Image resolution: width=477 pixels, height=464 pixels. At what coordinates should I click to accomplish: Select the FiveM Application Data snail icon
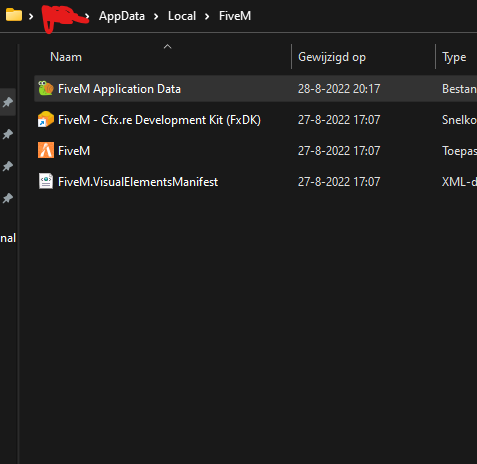tap(46, 88)
